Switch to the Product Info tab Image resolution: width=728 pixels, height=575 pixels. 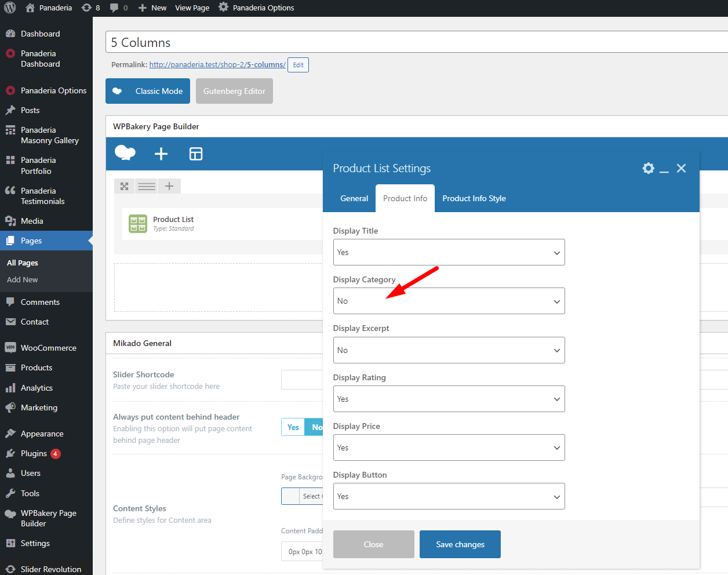coord(405,198)
